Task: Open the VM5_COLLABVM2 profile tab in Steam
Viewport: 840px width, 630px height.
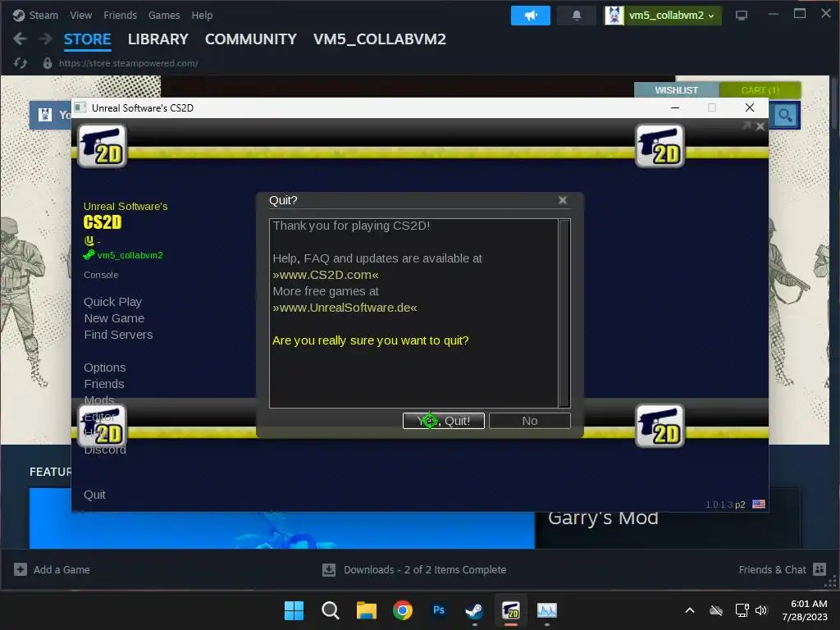Action: pyautogui.click(x=379, y=39)
